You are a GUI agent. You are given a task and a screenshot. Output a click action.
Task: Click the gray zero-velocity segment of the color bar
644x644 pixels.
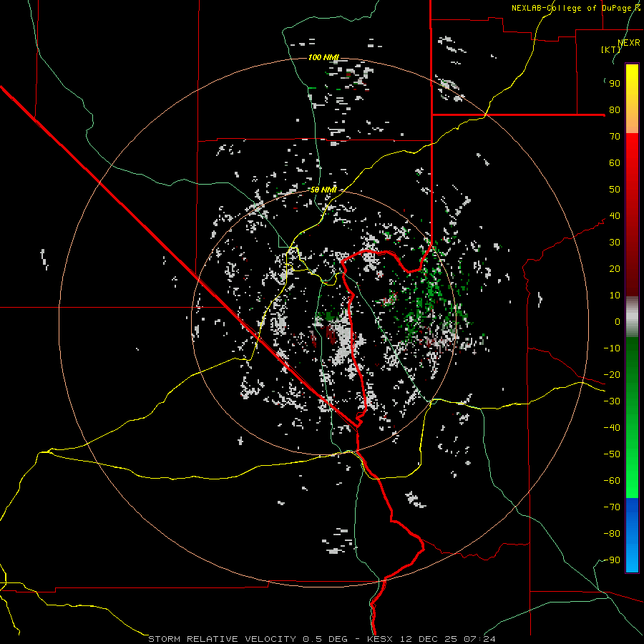tap(632, 317)
